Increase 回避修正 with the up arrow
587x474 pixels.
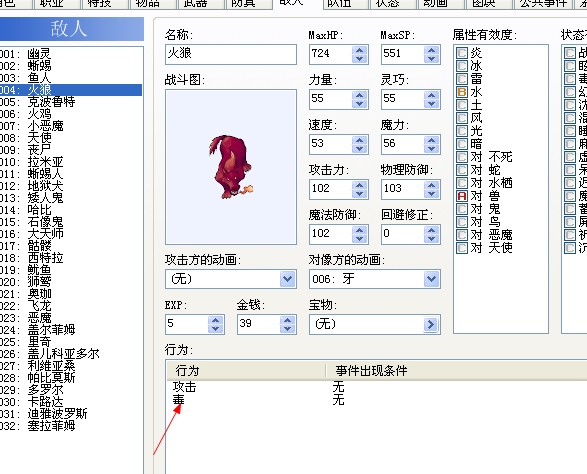(x=431, y=230)
